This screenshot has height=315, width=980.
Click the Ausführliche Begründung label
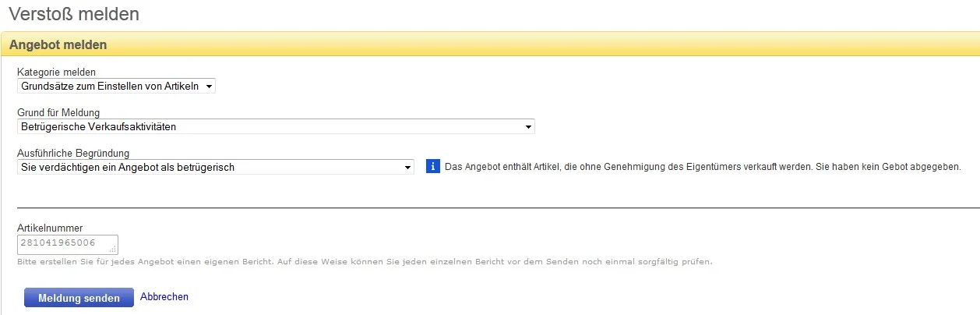73,153
